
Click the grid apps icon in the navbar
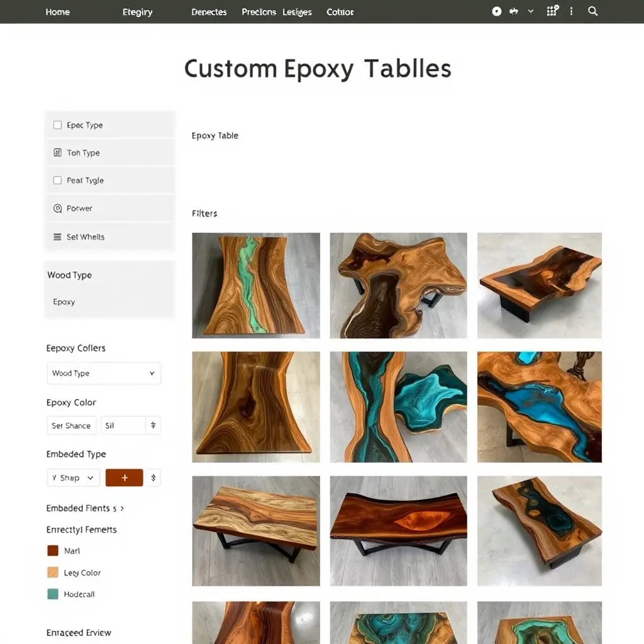click(x=552, y=11)
